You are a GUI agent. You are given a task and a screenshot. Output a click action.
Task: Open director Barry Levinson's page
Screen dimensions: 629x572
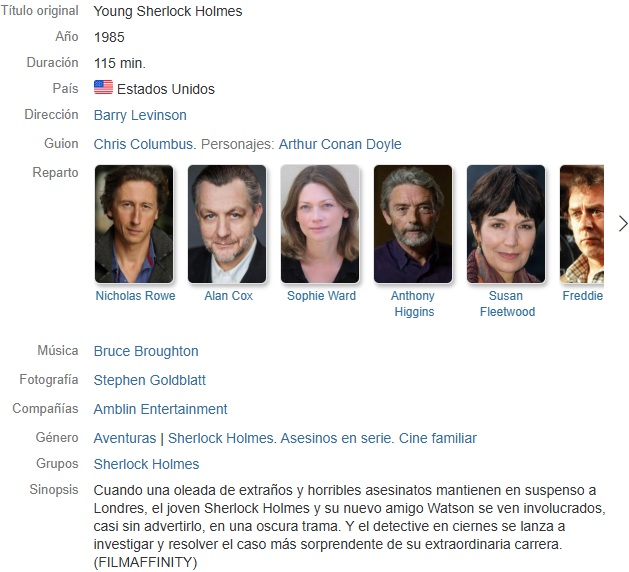pyautogui.click(x=140, y=115)
